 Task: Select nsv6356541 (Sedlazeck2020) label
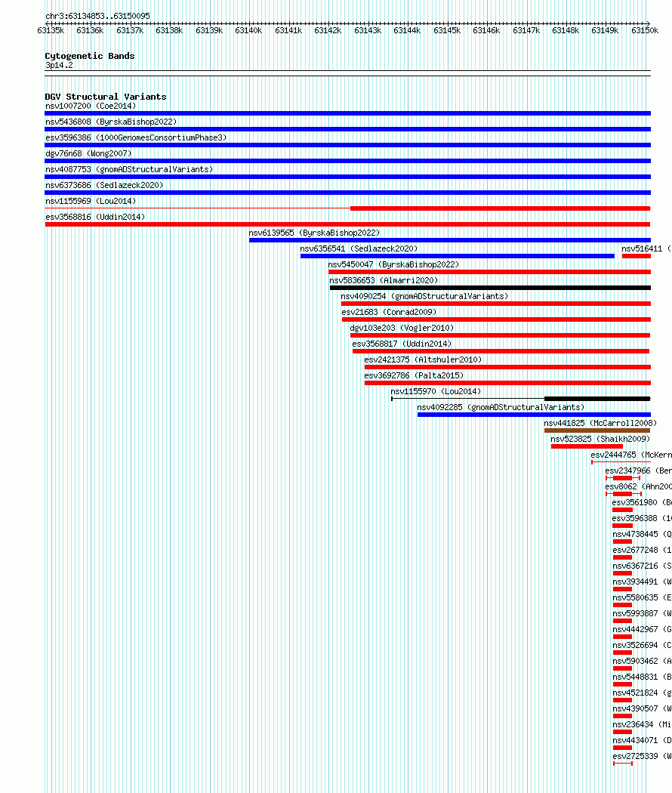(x=359, y=248)
